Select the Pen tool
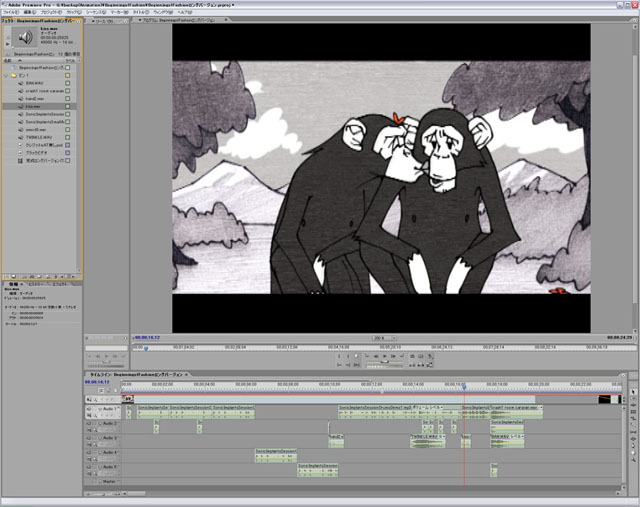Viewport: 640px width, 507px height. click(633, 445)
